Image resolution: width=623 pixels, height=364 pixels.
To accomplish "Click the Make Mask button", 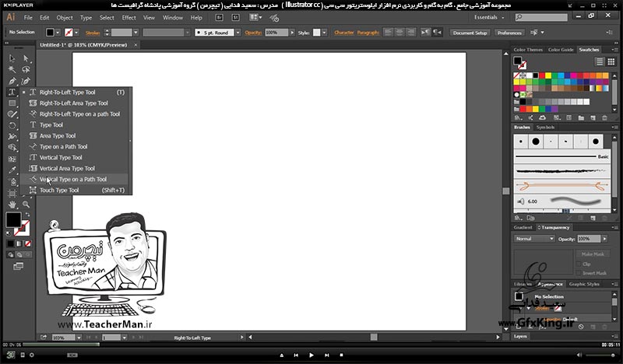I will point(593,254).
